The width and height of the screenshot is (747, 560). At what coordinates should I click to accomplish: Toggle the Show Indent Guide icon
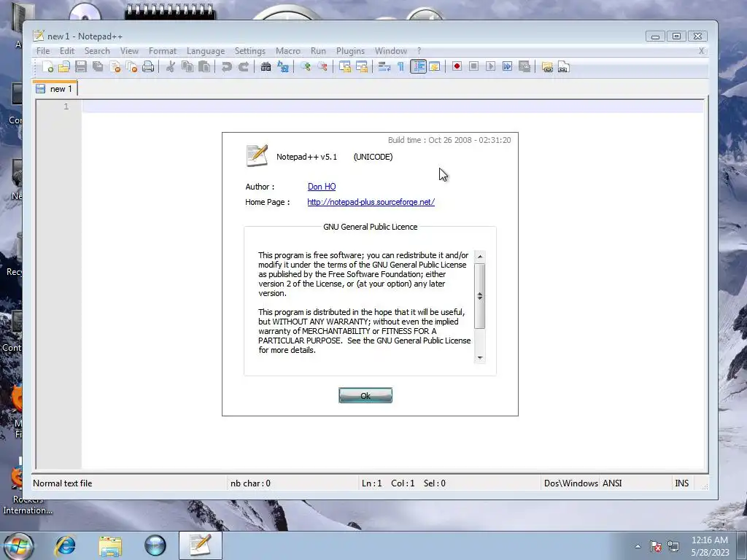(418, 66)
